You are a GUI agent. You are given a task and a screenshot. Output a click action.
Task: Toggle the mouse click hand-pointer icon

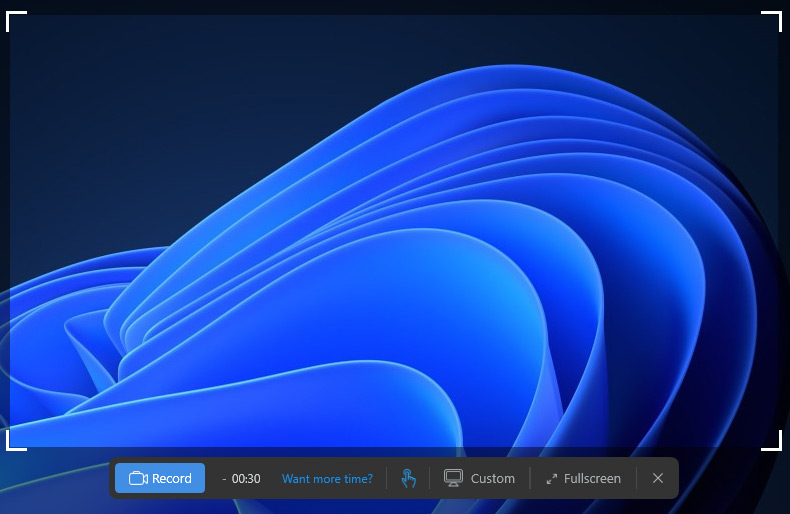coord(408,478)
